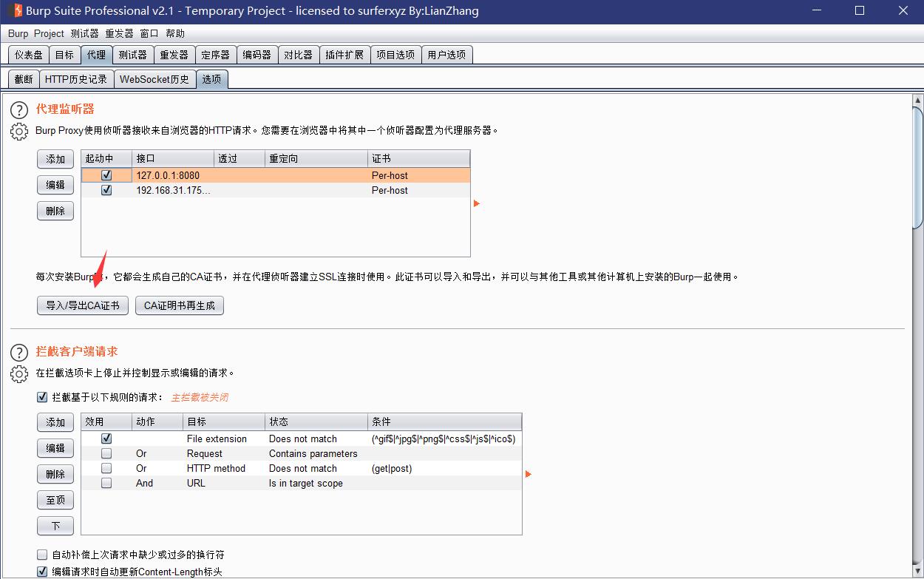Select the 192.168.31.175 listener row
The image size is (924, 579).
click(275, 190)
